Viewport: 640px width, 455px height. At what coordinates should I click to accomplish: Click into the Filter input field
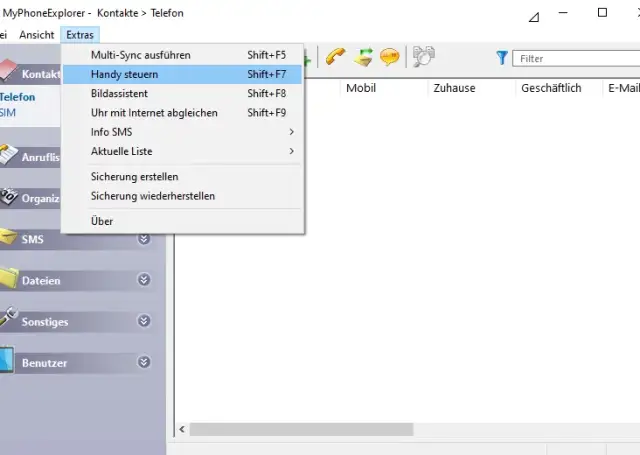click(576, 58)
